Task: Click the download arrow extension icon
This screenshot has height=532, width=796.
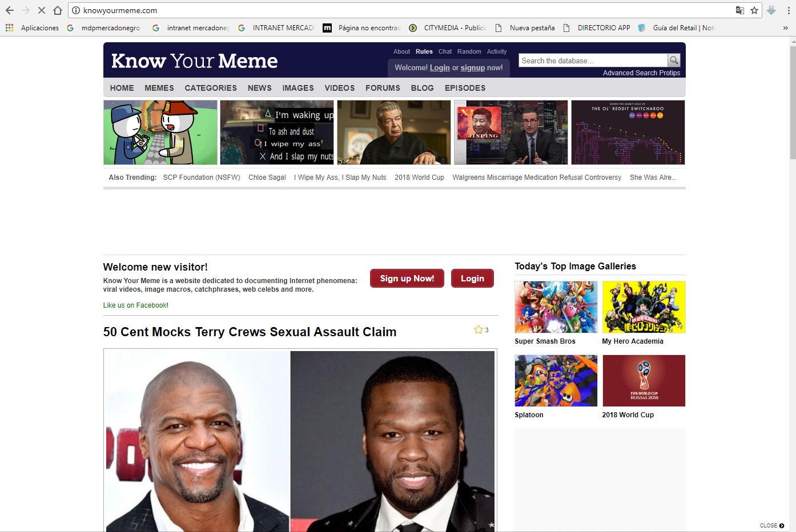Action: point(771,10)
